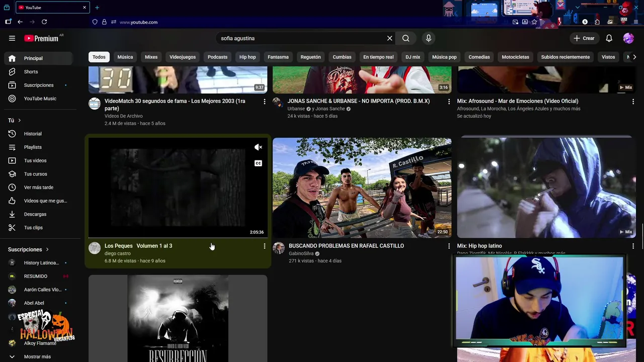This screenshot has width=644, height=362.
Task: Select the Música filter chip
Action: (x=125, y=57)
